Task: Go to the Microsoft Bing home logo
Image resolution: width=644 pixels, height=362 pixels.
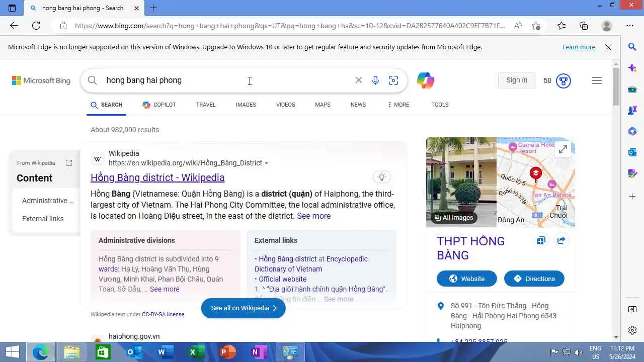Action: 41,80
